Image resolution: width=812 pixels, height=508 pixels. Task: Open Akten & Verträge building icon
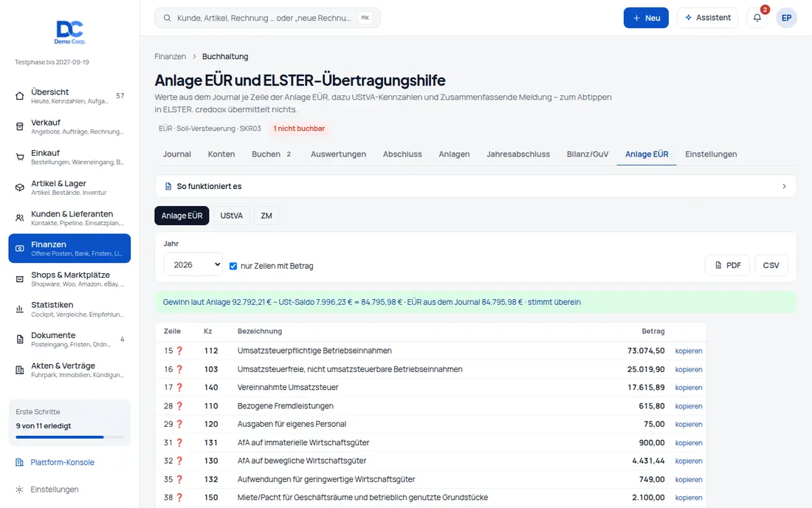pos(20,370)
